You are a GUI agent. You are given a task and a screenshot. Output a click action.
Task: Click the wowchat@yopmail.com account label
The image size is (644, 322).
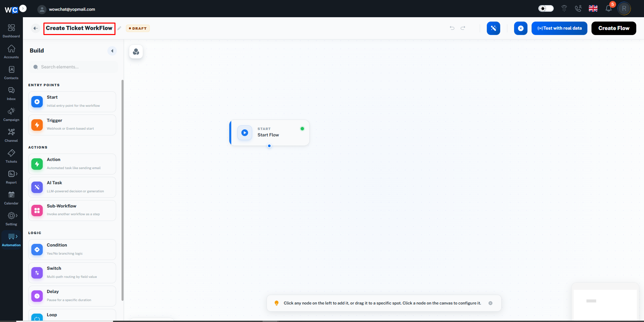pyautogui.click(x=72, y=9)
